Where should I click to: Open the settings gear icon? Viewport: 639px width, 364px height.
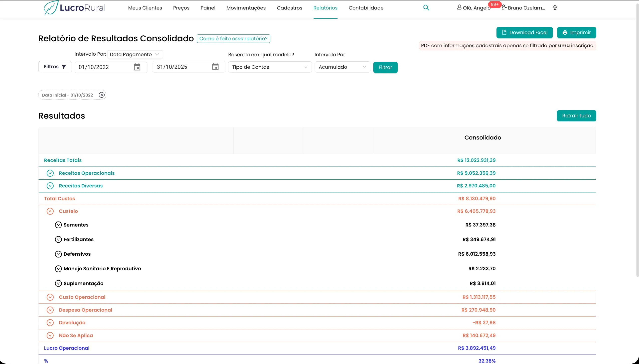555,8
